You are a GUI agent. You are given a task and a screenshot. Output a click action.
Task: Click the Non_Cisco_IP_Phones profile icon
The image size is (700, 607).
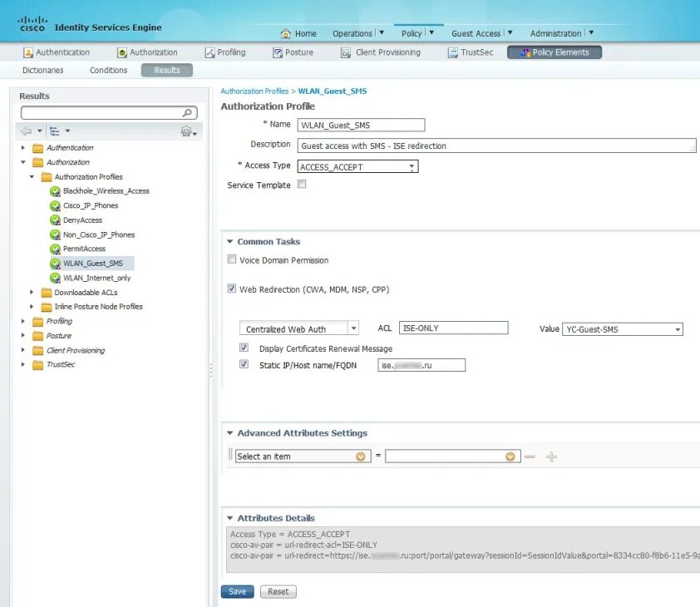point(55,234)
